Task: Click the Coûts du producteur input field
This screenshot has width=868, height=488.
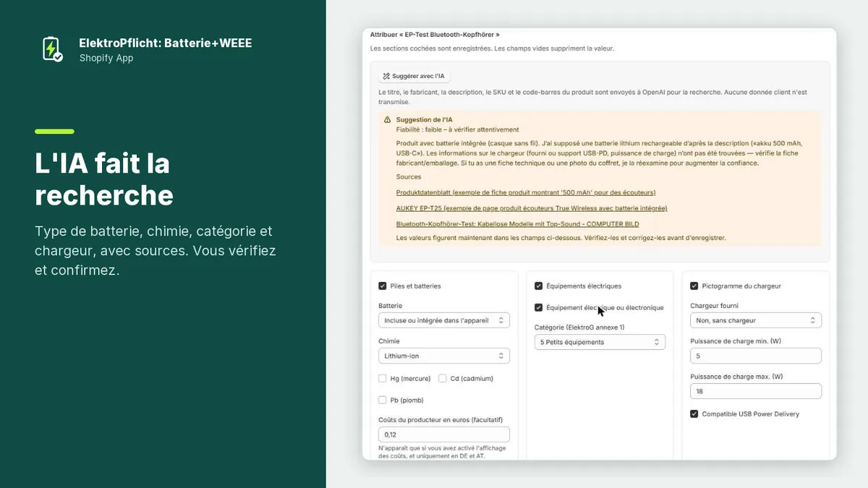Action: [x=444, y=435]
